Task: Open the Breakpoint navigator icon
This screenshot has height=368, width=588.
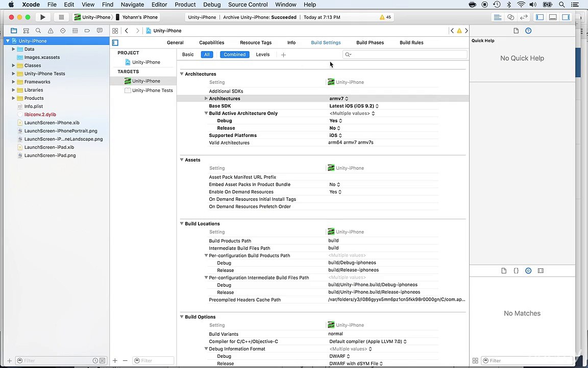Action: click(87, 31)
